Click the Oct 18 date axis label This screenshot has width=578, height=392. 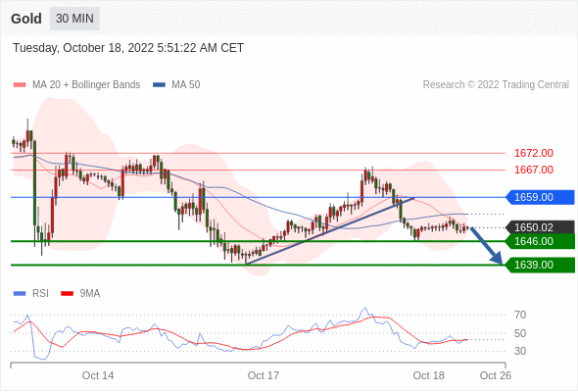click(x=429, y=375)
